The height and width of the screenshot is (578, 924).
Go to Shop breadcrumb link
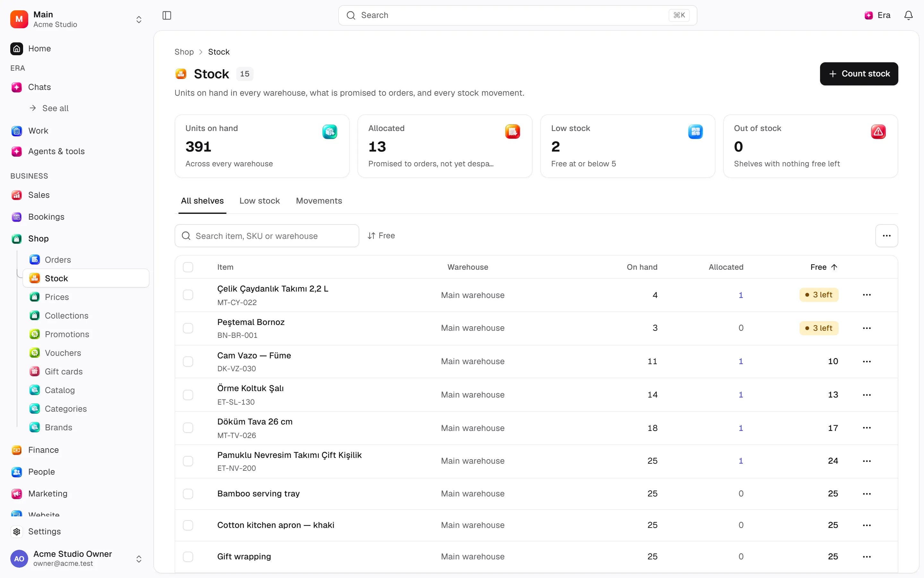click(184, 52)
